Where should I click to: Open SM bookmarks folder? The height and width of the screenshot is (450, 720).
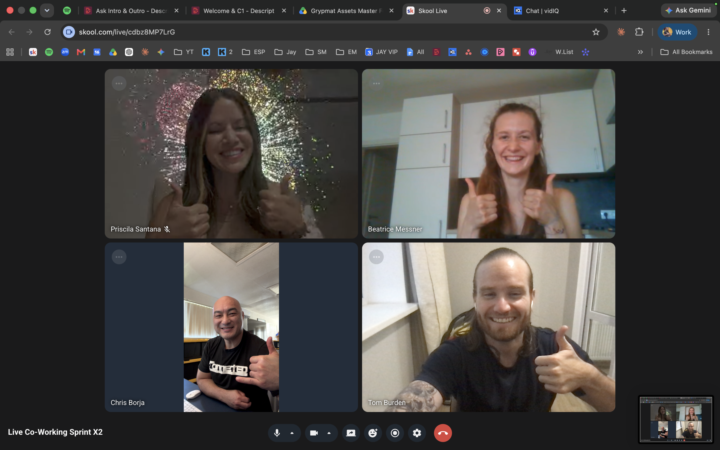316,52
